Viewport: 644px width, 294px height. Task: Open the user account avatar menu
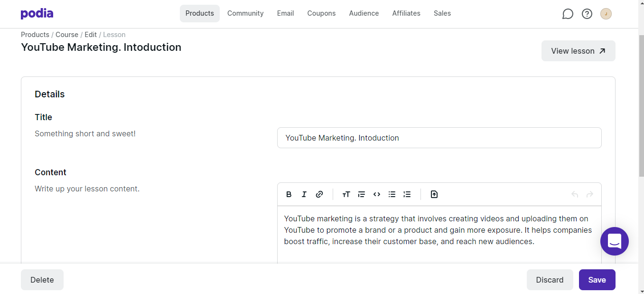606,14
